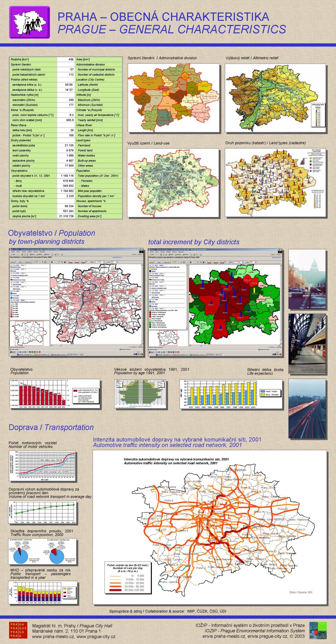Click the Dwelling area value '21 318 726'
Image resolution: width=336 pixels, height=644 pixels.
67,216
